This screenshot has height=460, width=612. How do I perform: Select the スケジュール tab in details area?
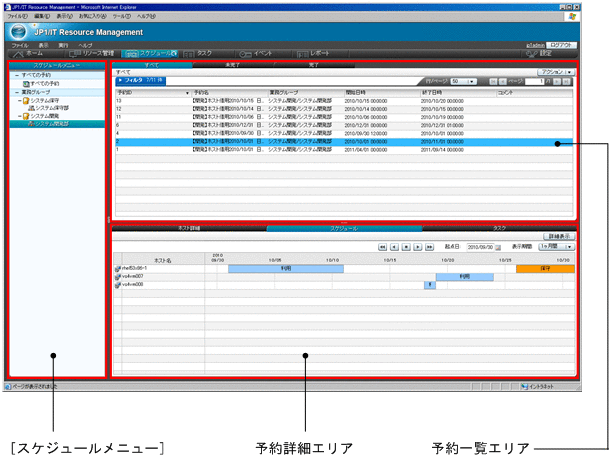[x=344, y=228]
